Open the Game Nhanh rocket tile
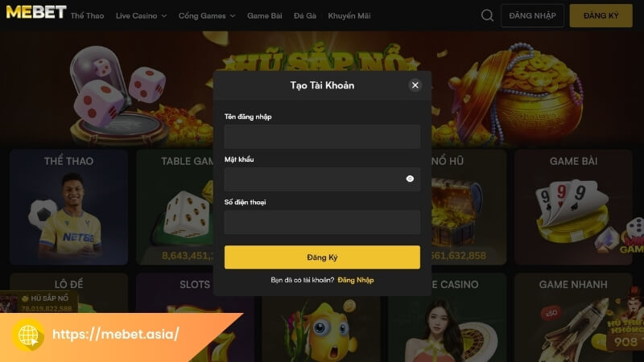644x362 pixels. pyautogui.click(x=573, y=317)
